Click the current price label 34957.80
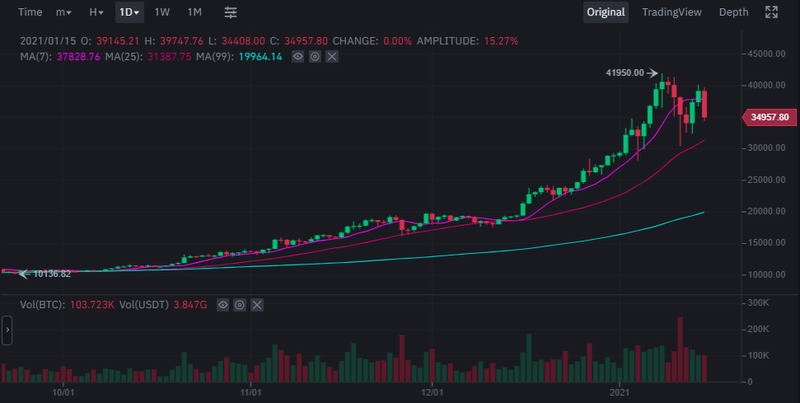Image resolution: width=800 pixels, height=403 pixels. coord(770,118)
